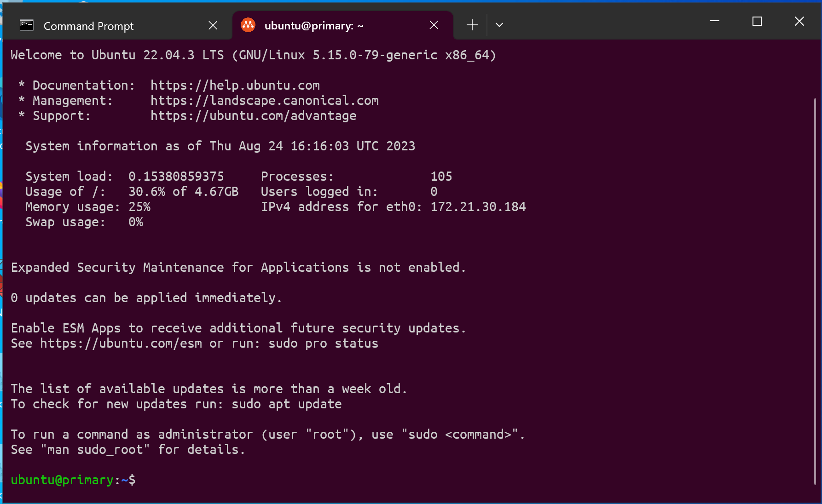This screenshot has width=822, height=504.
Task: Click the Multipass icon on ubuntu tab
Action: (248, 25)
